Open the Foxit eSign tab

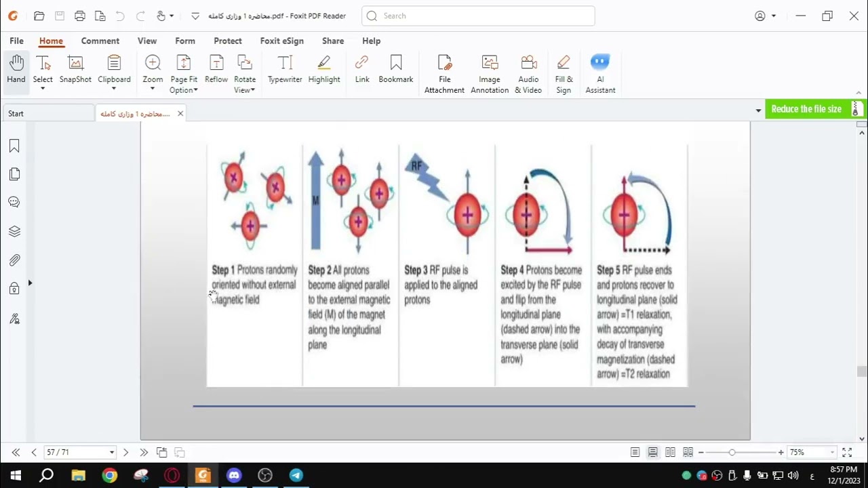[x=282, y=41]
